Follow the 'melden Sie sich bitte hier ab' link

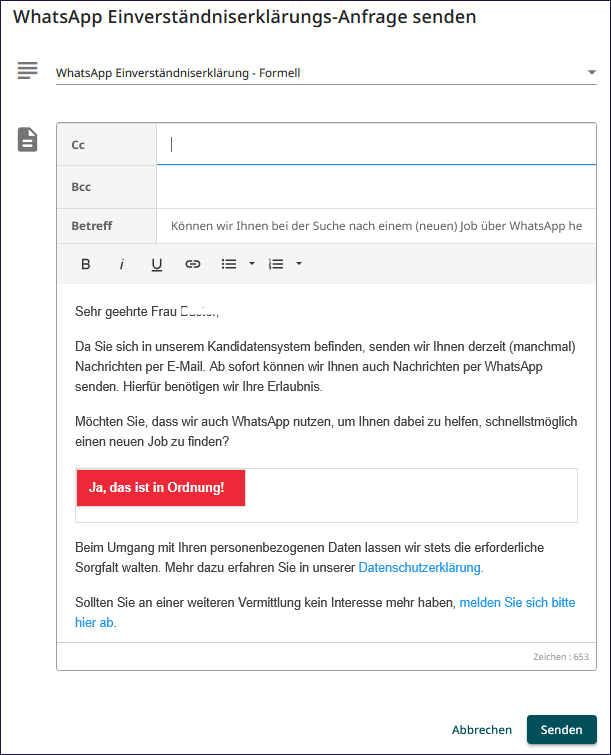coord(325,612)
